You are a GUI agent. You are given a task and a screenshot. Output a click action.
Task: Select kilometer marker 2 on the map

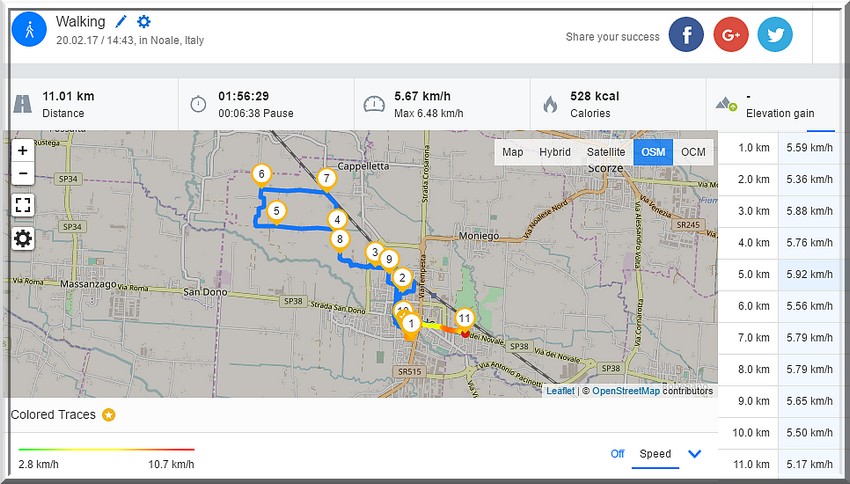tap(402, 280)
